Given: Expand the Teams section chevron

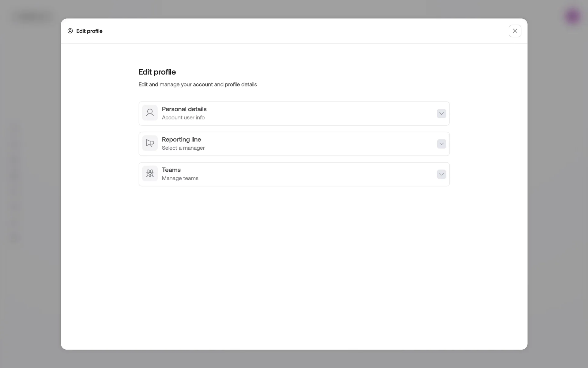Looking at the screenshot, I should 441,174.
